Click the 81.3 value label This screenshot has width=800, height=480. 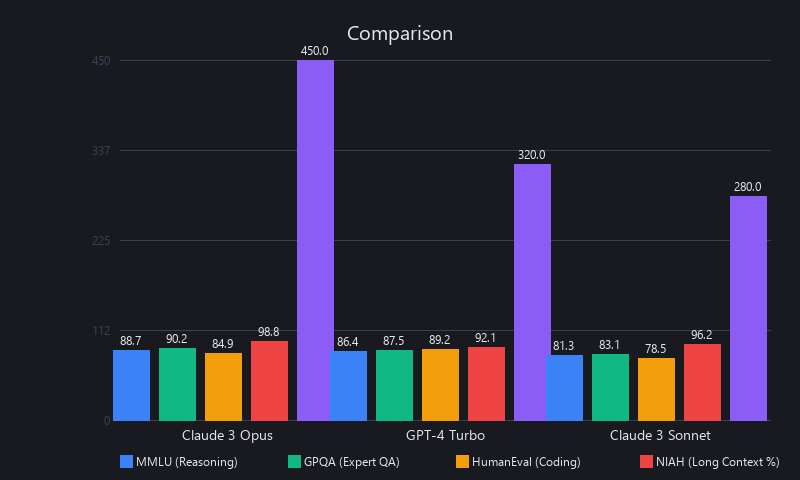pyautogui.click(x=563, y=346)
